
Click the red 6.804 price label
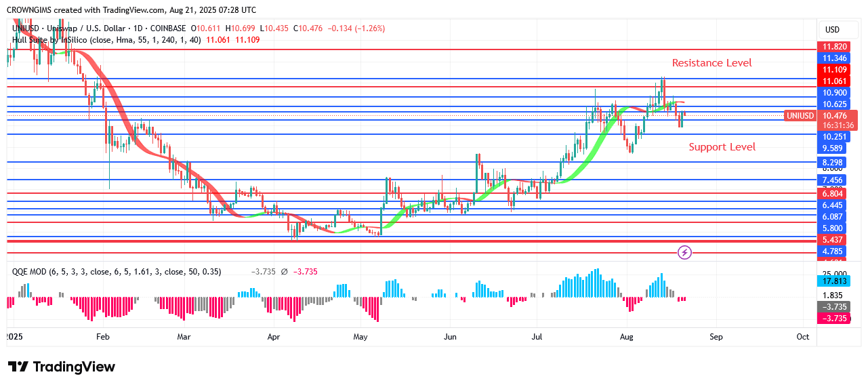coord(833,193)
